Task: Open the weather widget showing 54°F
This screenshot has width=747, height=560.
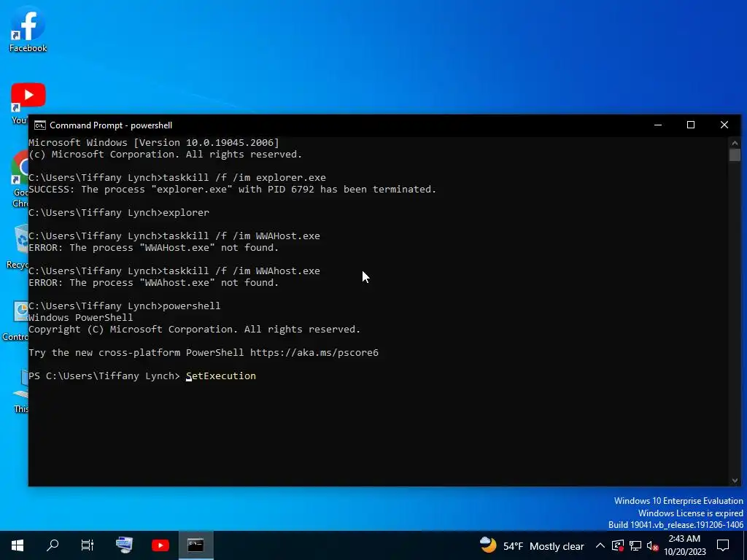Action: (x=532, y=545)
